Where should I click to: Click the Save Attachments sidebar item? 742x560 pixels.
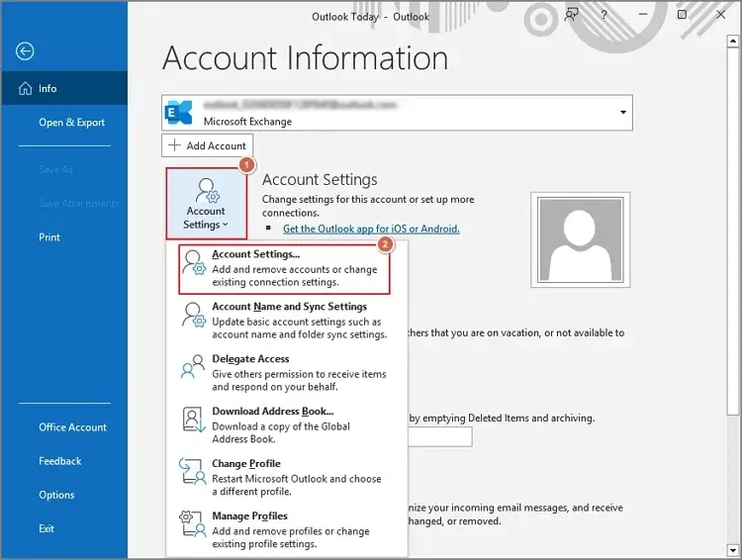78,204
